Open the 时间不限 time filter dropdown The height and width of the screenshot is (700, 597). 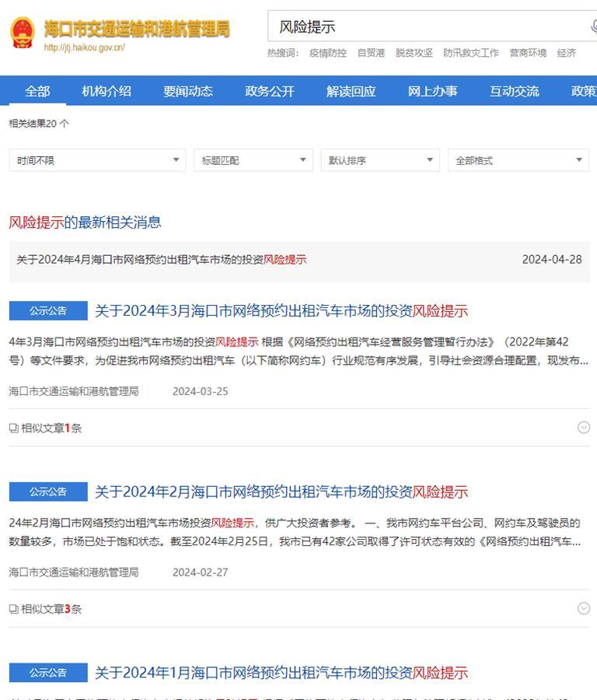pos(97,160)
